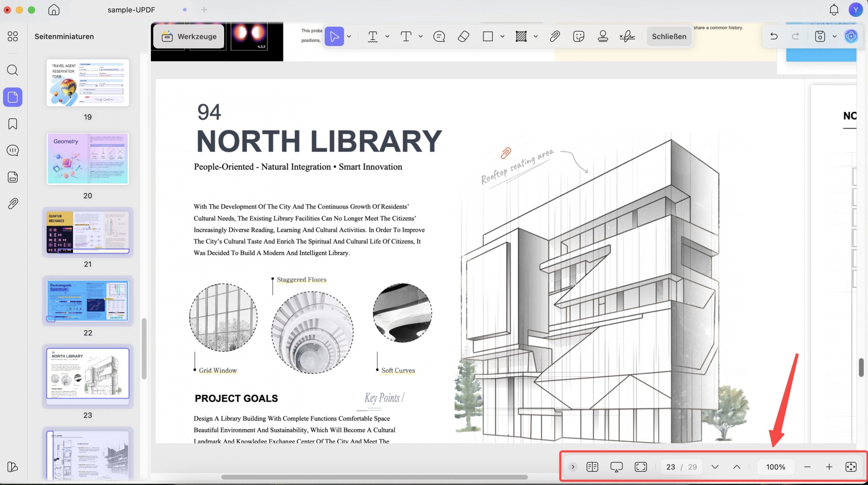Click the vertical document scrollbar handle

[x=861, y=367]
